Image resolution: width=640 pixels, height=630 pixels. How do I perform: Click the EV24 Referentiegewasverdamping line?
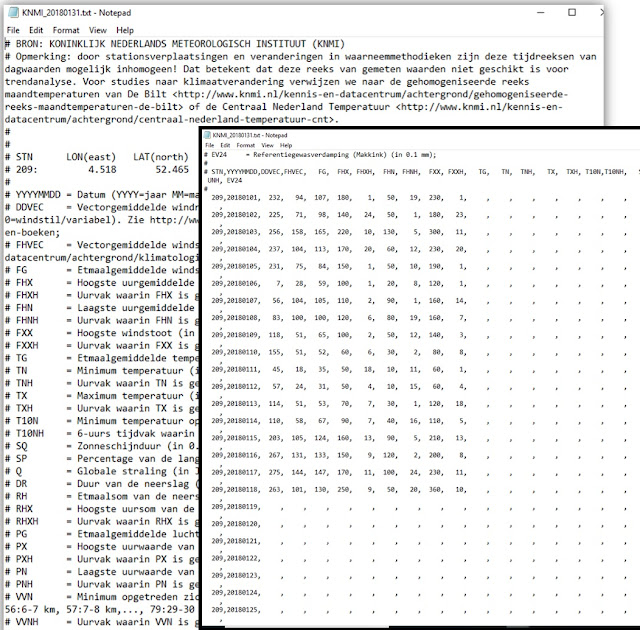pos(320,155)
